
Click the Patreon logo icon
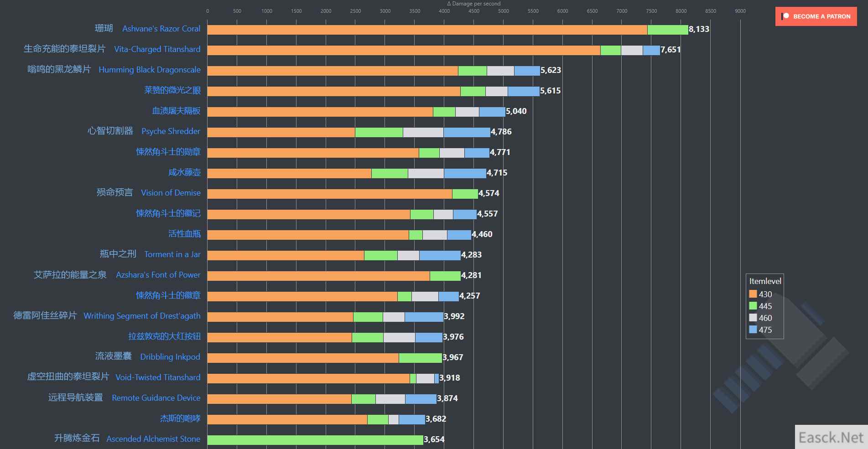pos(785,16)
